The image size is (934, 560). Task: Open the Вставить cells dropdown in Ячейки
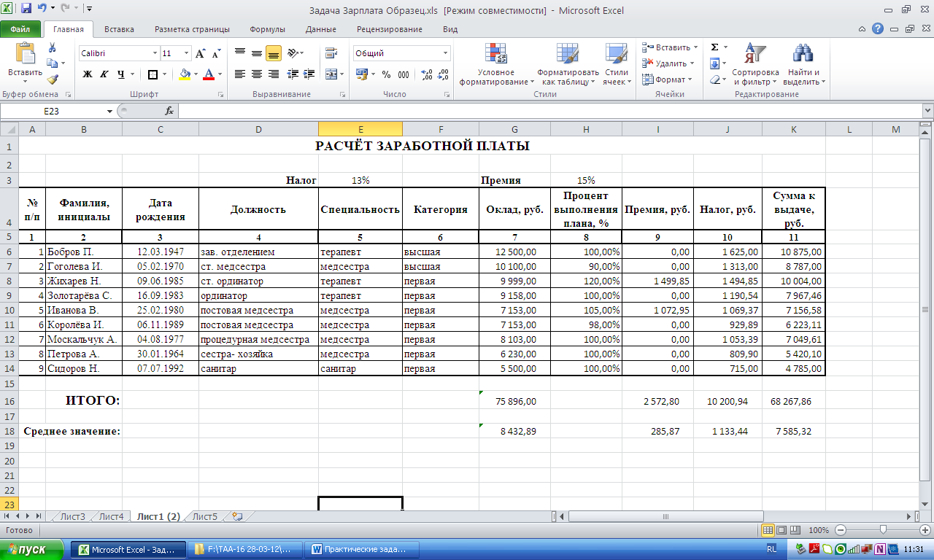[x=670, y=47]
